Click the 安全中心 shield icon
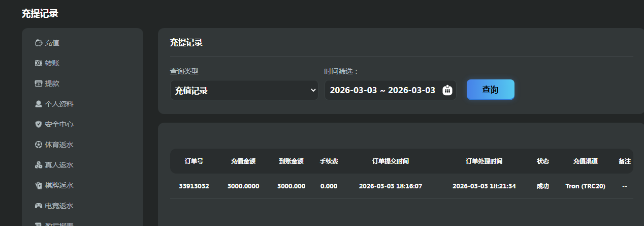 point(38,124)
